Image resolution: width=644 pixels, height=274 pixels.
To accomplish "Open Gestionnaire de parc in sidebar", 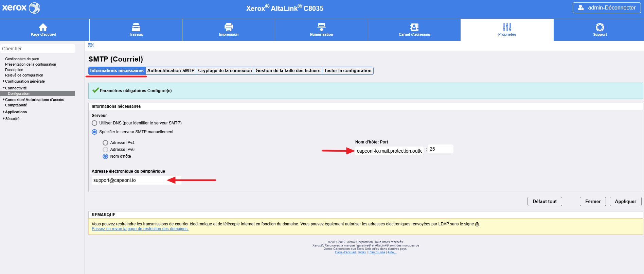I will pos(22,59).
